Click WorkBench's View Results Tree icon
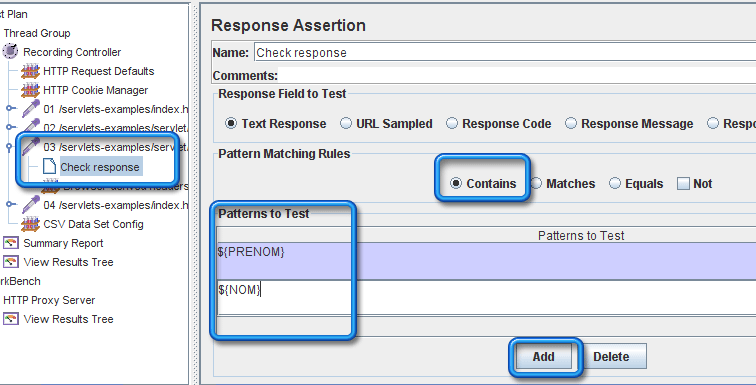Viewport: 756px width, 385px height. coord(11,319)
